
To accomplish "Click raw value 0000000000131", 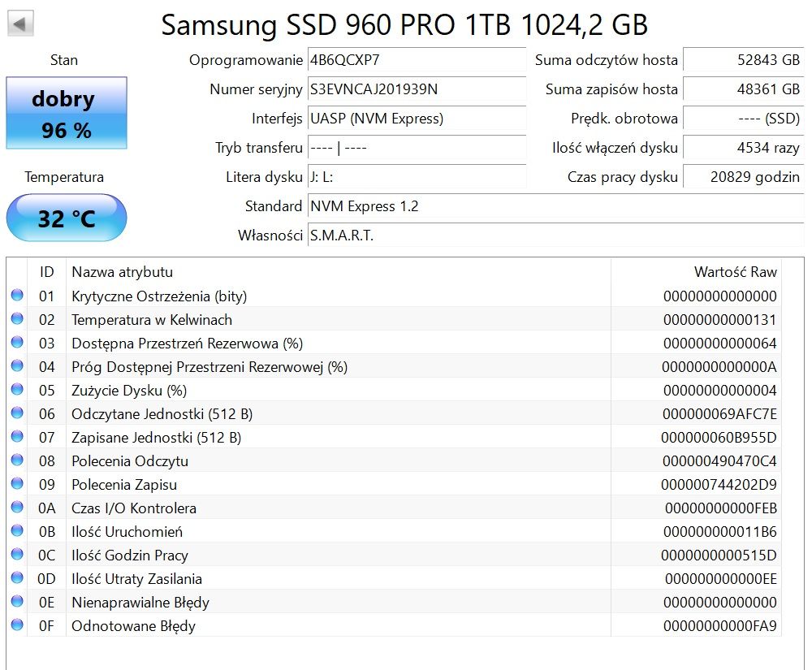I will tap(719, 319).
